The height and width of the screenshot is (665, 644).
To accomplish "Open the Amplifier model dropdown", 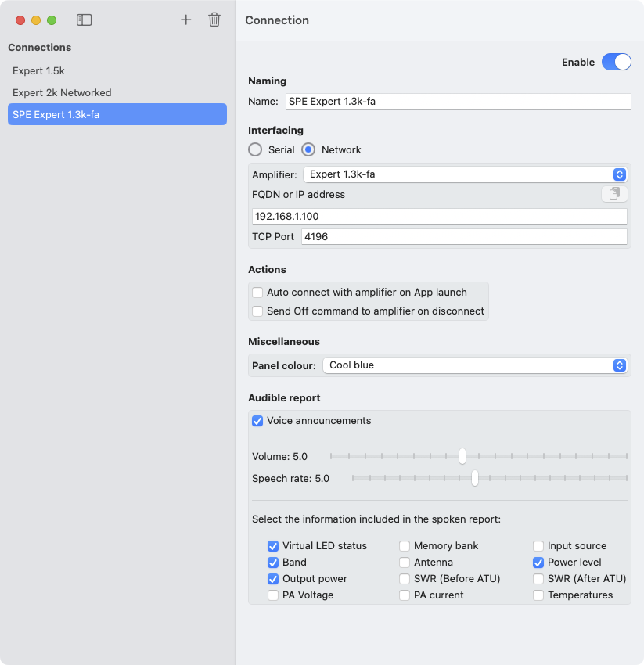I will (465, 174).
